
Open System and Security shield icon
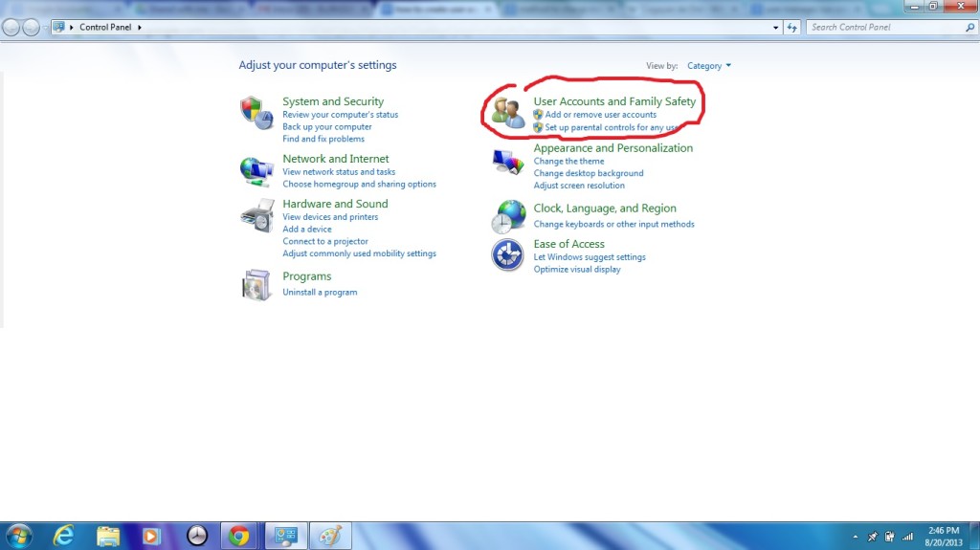click(256, 113)
